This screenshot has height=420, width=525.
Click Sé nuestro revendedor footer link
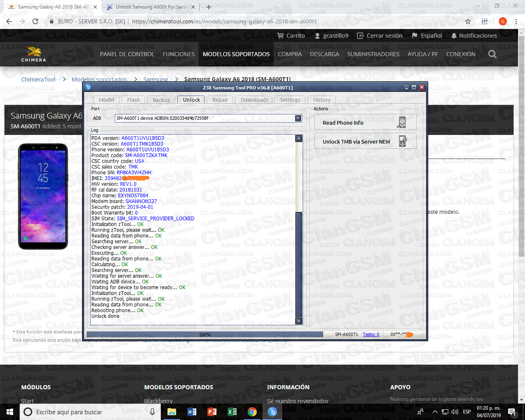298,401
